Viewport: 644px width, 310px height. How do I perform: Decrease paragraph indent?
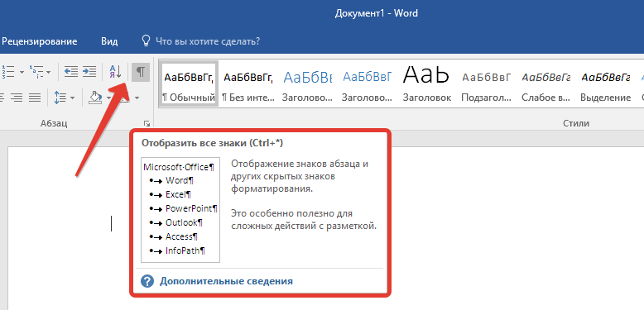71,72
